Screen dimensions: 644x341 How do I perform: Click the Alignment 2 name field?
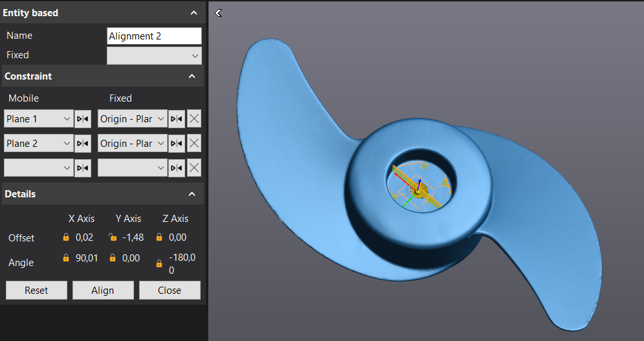(154, 36)
